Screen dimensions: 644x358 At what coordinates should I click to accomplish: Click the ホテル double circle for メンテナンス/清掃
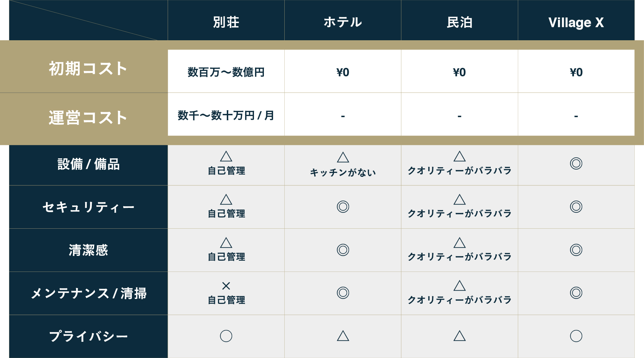click(x=343, y=293)
